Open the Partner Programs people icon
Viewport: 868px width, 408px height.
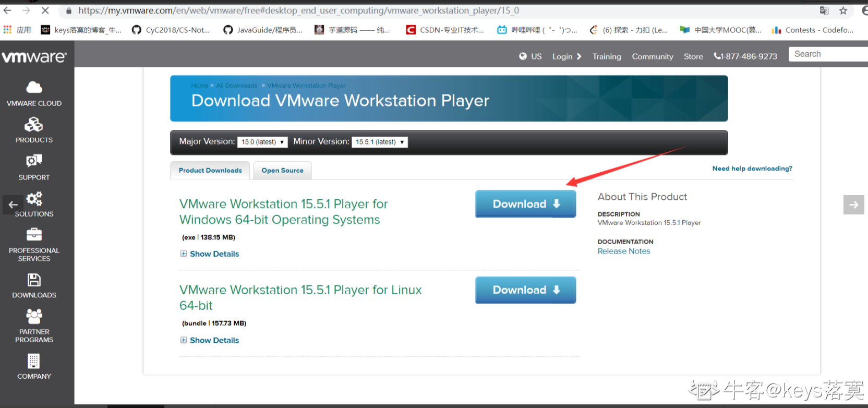34,316
